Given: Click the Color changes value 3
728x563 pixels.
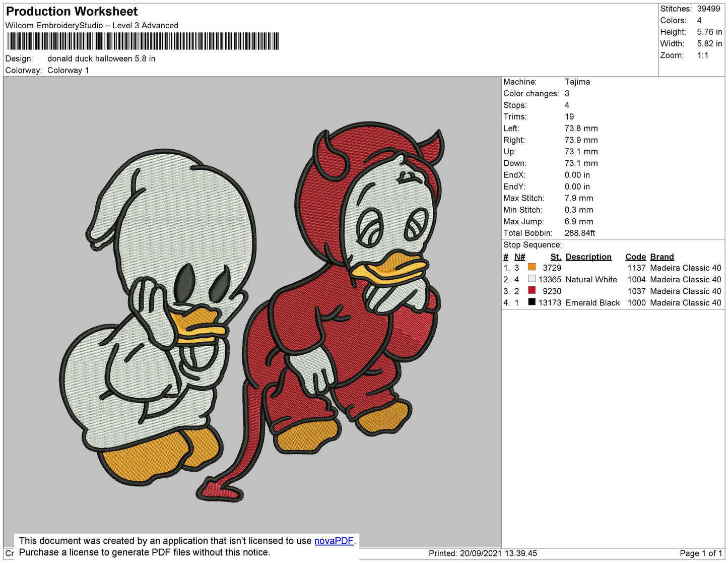Looking at the screenshot, I should pyautogui.click(x=567, y=94).
